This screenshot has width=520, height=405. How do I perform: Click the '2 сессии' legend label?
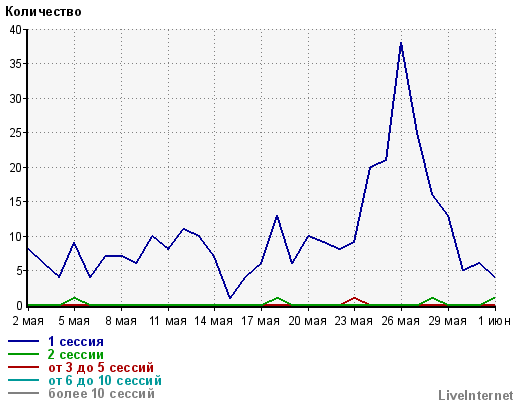76,355
